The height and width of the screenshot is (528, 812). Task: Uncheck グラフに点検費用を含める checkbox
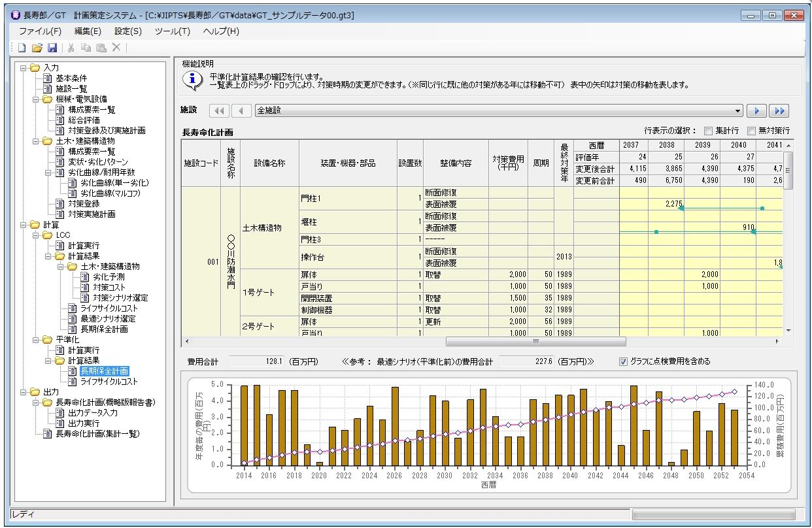pyautogui.click(x=622, y=361)
